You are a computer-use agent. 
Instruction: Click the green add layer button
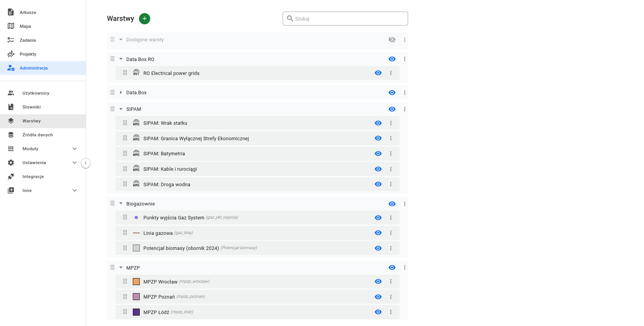144,19
